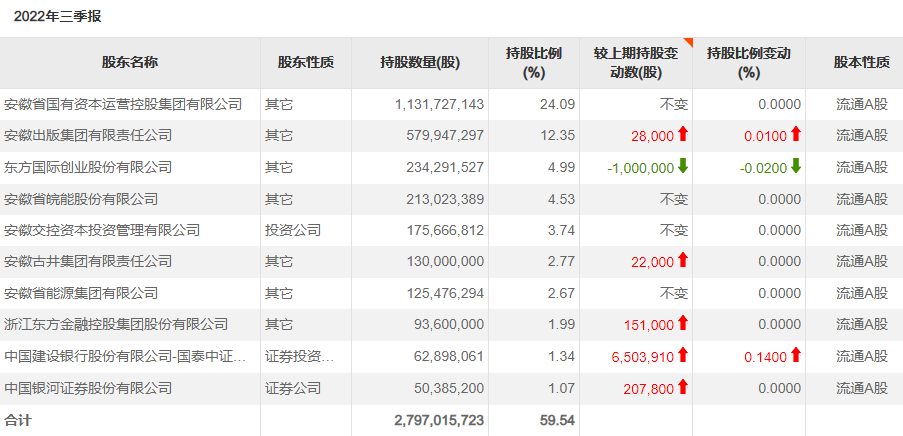
Task: Select shareholder 浙江东方金融控股集团股份有限公司
Action: [x=116, y=324]
